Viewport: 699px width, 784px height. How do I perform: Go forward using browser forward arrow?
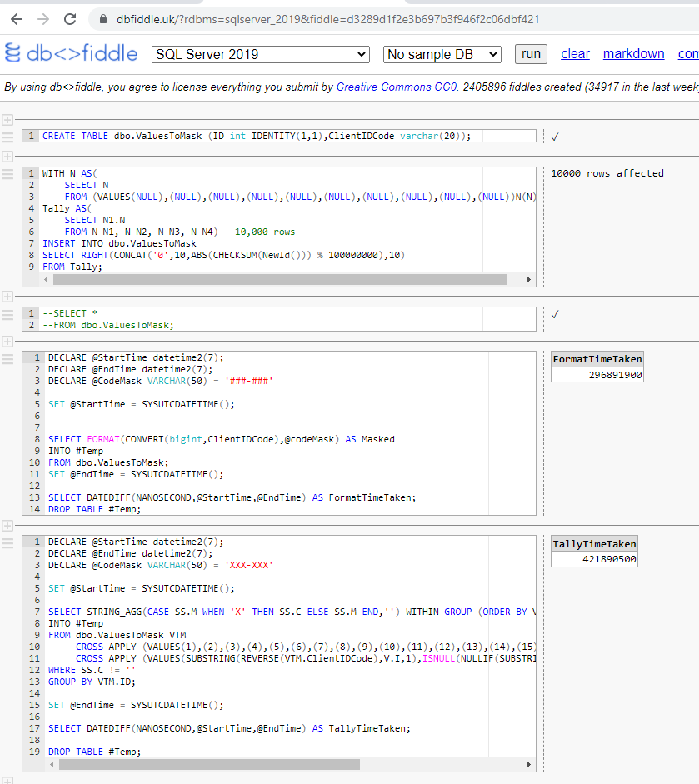(43, 19)
